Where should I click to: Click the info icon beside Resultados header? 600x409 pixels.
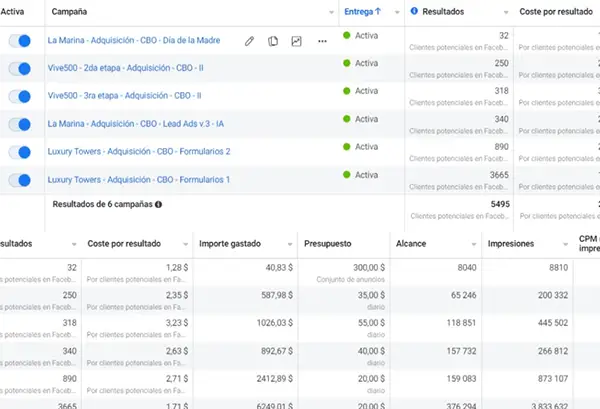414,12
